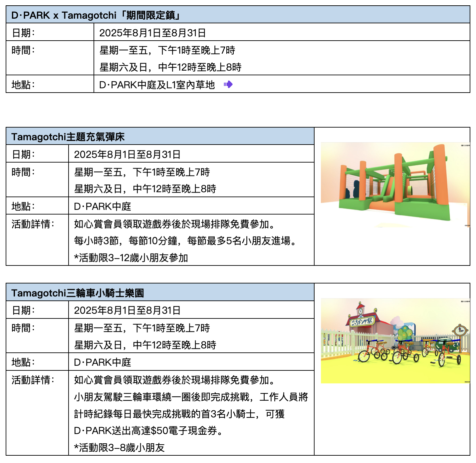The width and height of the screenshot is (476, 463).
Task: Click the 每小時3節 session details line
Action: click(x=185, y=240)
